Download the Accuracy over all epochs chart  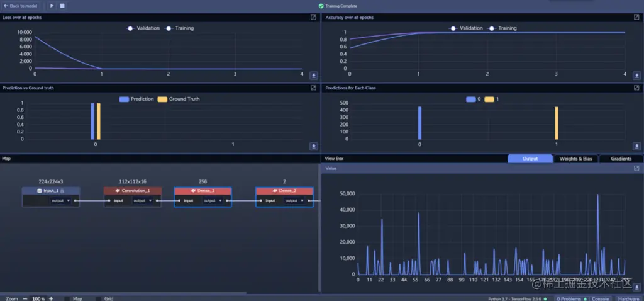click(636, 76)
